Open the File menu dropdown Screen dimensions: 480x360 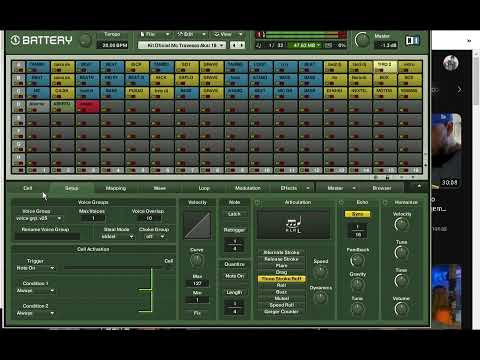[x=155, y=34]
